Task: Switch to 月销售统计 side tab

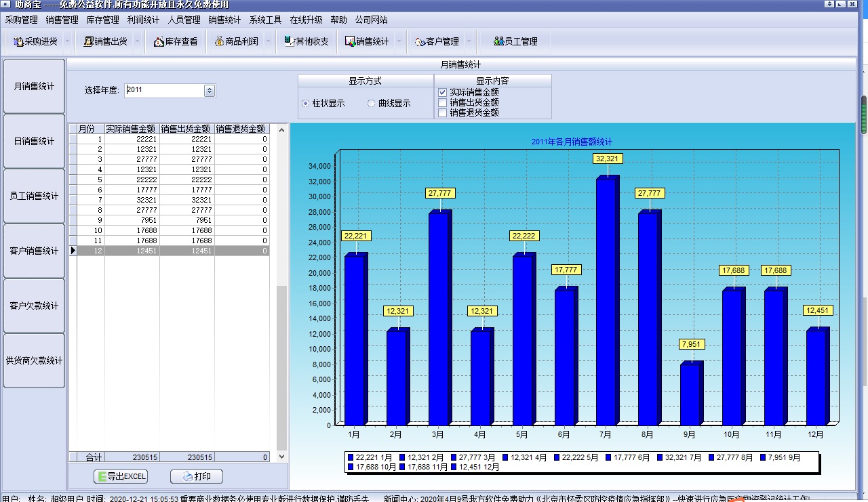Action: click(35, 86)
